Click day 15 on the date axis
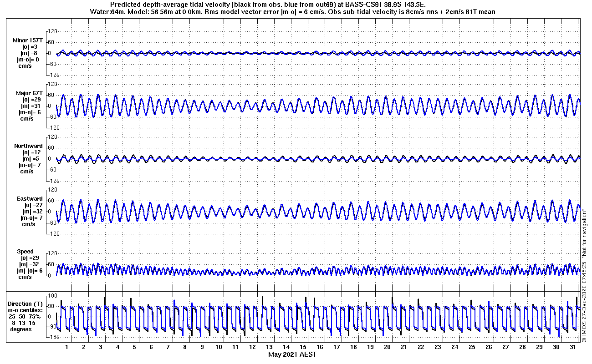Screen dimensions: 592x364 (x=303, y=347)
